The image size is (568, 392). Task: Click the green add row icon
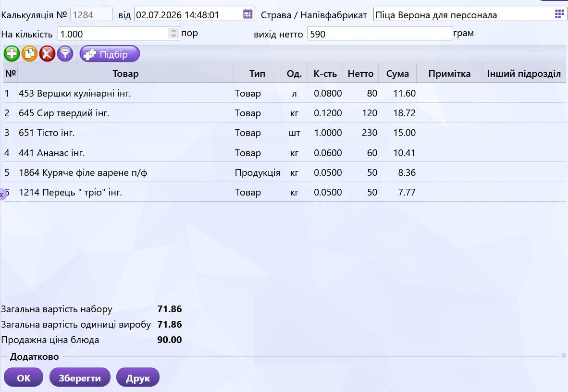(12, 54)
